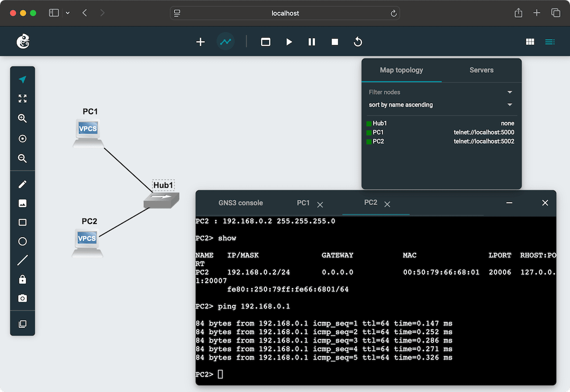Close the console panel
Image resolution: width=570 pixels, height=392 pixels.
tap(545, 203)
